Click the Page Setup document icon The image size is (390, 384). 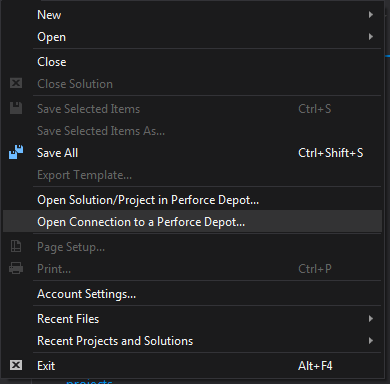(16, 246)
